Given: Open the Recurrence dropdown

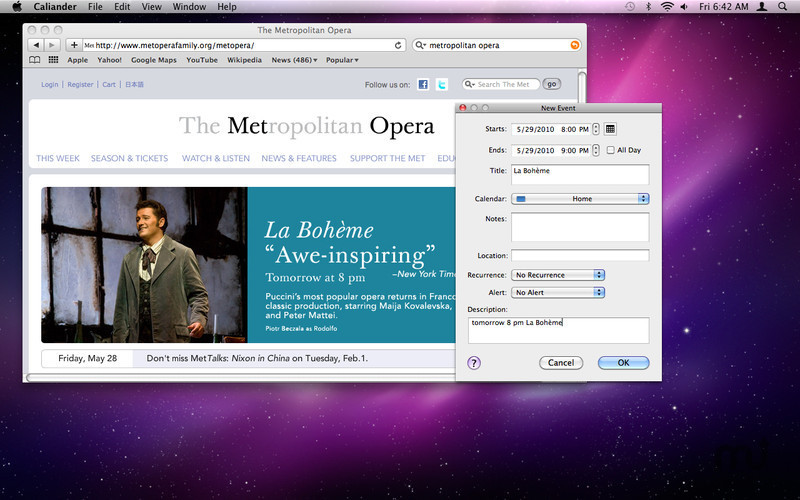Looking at the screenshot, I should coord(558,275).
